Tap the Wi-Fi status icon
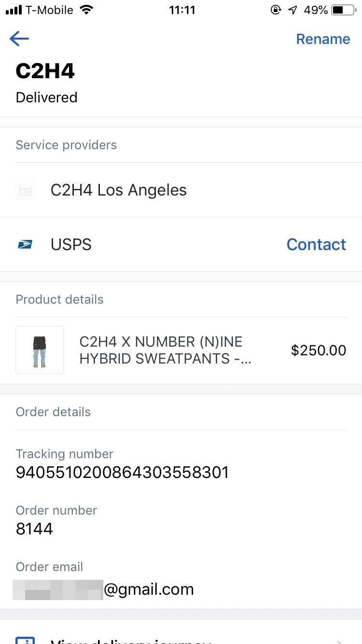The height and width of the screenshot is (644, 362). [x=87, y=10]
